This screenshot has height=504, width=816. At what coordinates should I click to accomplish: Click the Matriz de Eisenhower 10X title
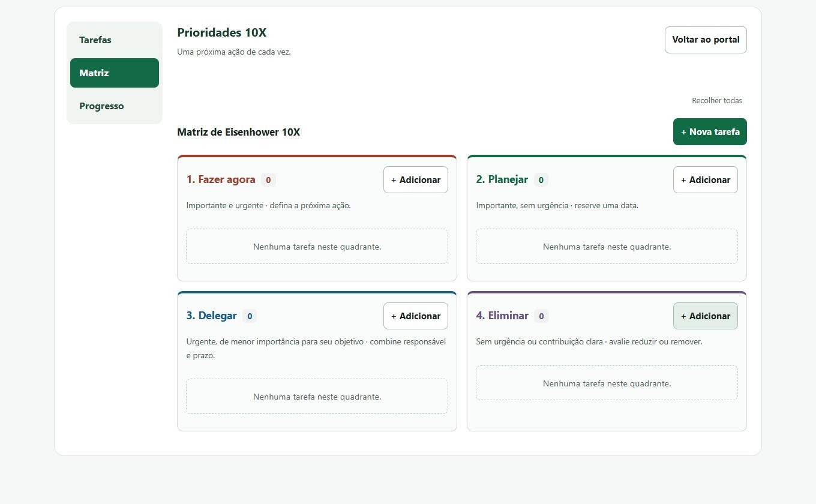point(239,132)
